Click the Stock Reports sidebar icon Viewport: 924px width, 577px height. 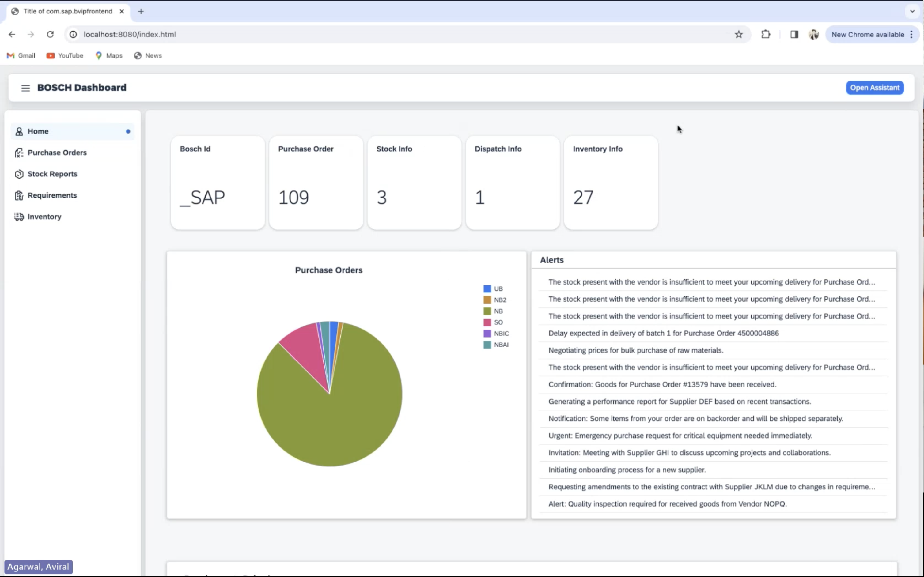pos(19,174)
